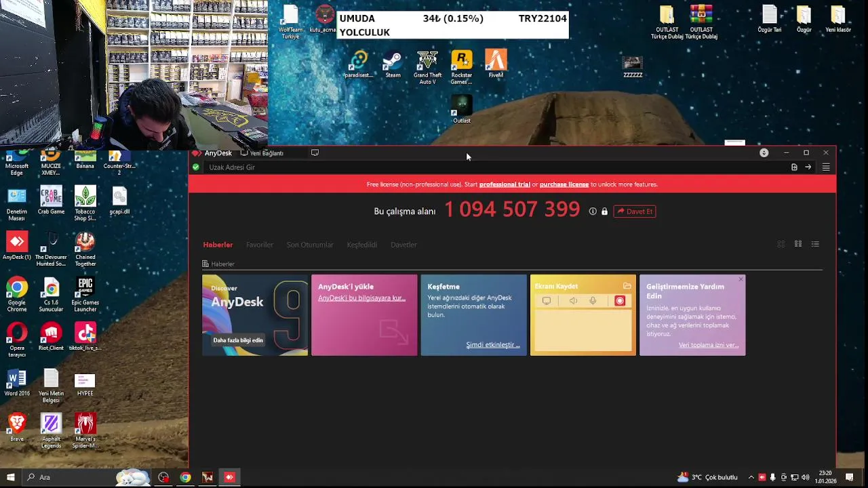The height and width of the screenshot is (488, 868).
Task: Open the weather widget 3°C Çok bulutlu
Action: click(707, 477)
